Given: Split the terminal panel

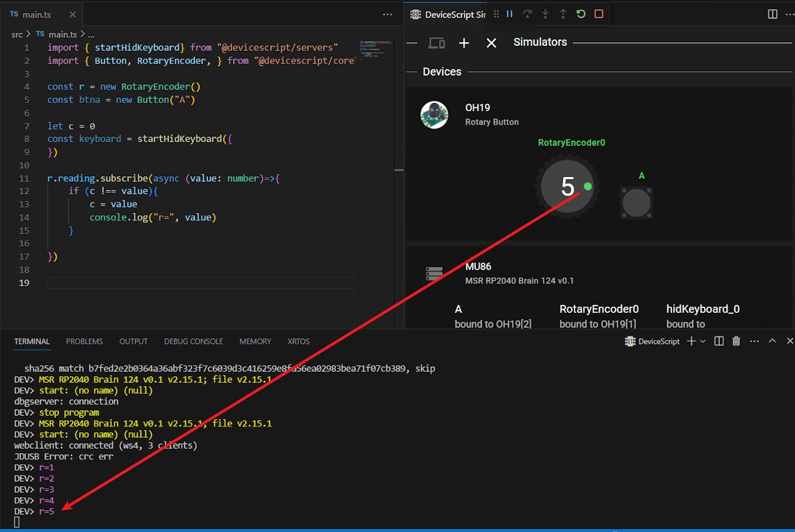Looking at the screenshot, I should (x=719, y=341).
